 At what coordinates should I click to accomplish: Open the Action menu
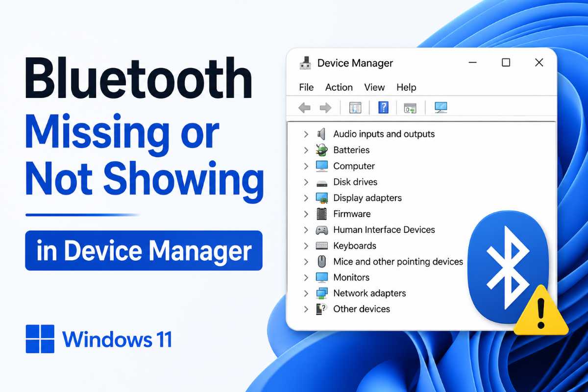[x=339, y=87]
